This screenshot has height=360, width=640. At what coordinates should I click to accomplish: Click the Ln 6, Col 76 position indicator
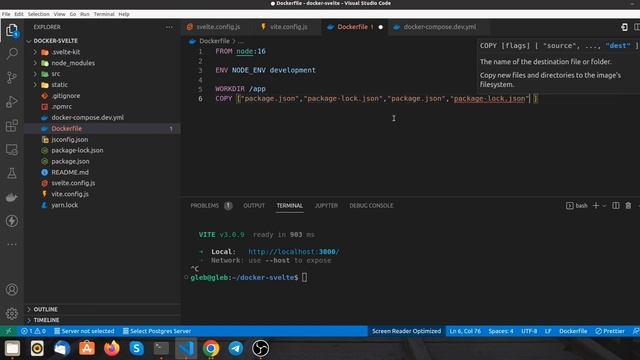click(x=465, y=331)
